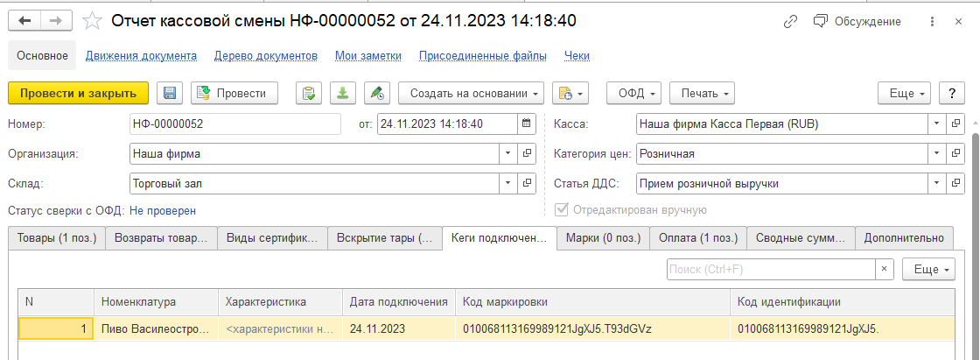Image resolution: width=980 pixels, height=360 pixels.
Task: Click the clipboard check icon in toolbar
Action: [309, 93]
